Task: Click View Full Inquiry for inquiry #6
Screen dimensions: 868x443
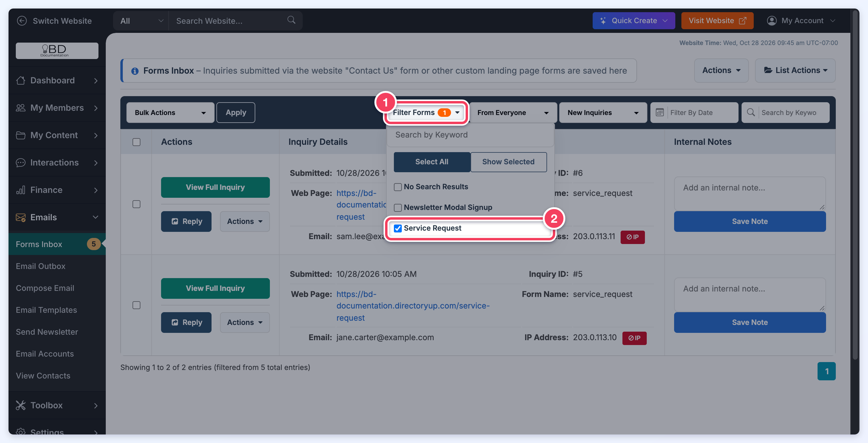Action: pos(215,187)
